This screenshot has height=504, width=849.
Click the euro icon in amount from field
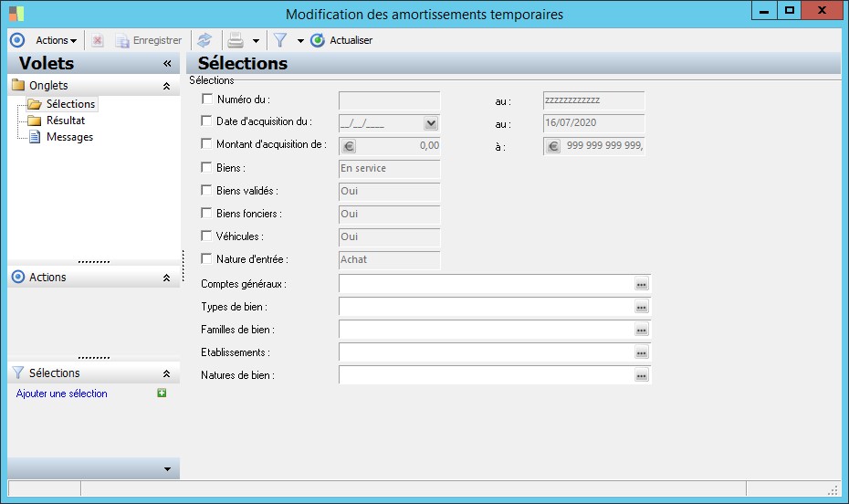(350, 146)
